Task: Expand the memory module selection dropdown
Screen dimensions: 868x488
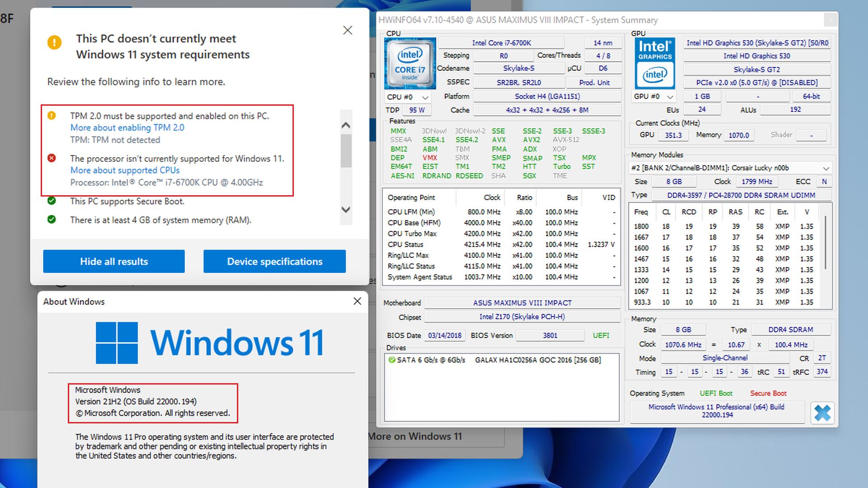Action: tap(826, 168)
